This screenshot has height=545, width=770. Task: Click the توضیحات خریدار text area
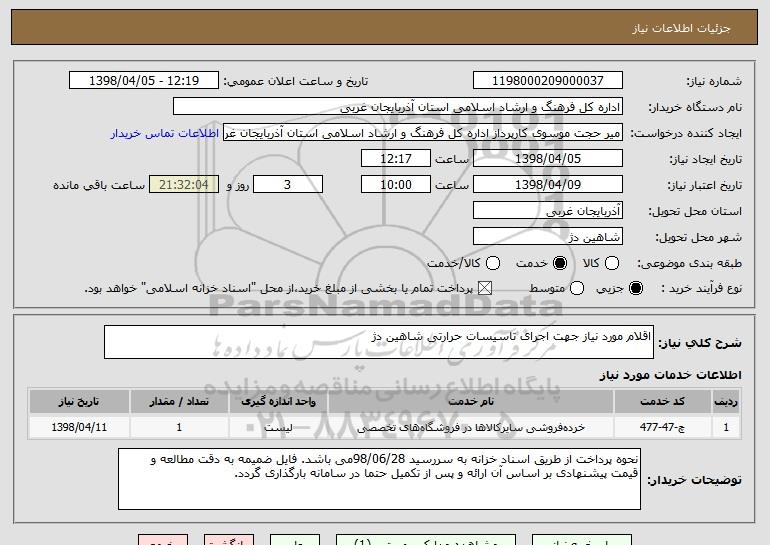coord(379,479)
